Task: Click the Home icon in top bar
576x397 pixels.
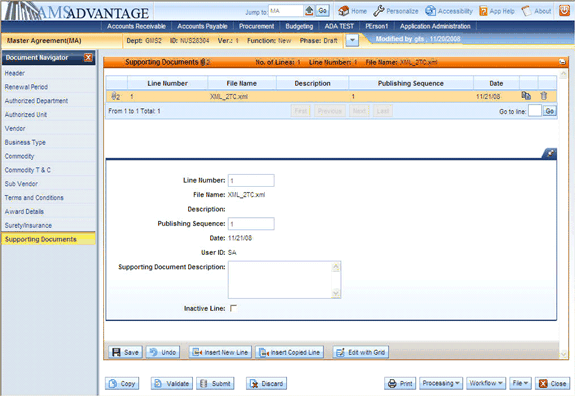Action: (x=343, y=11)
